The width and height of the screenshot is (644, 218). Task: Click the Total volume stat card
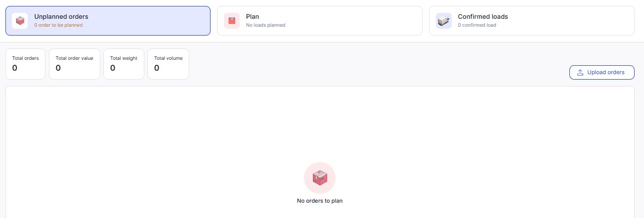(x=168, y=64)
